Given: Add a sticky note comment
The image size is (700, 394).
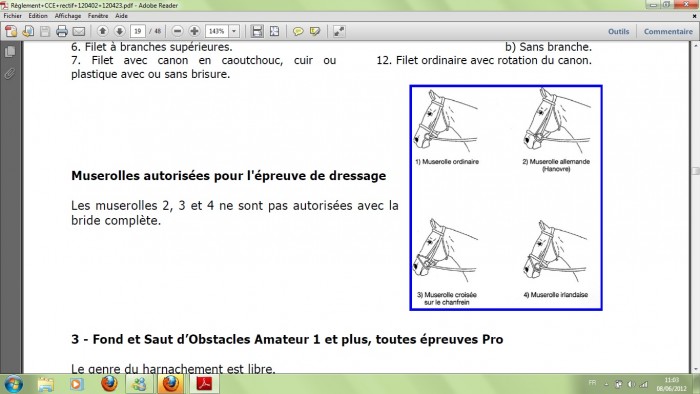Looking at the screenshot, I should pos(298,31).
